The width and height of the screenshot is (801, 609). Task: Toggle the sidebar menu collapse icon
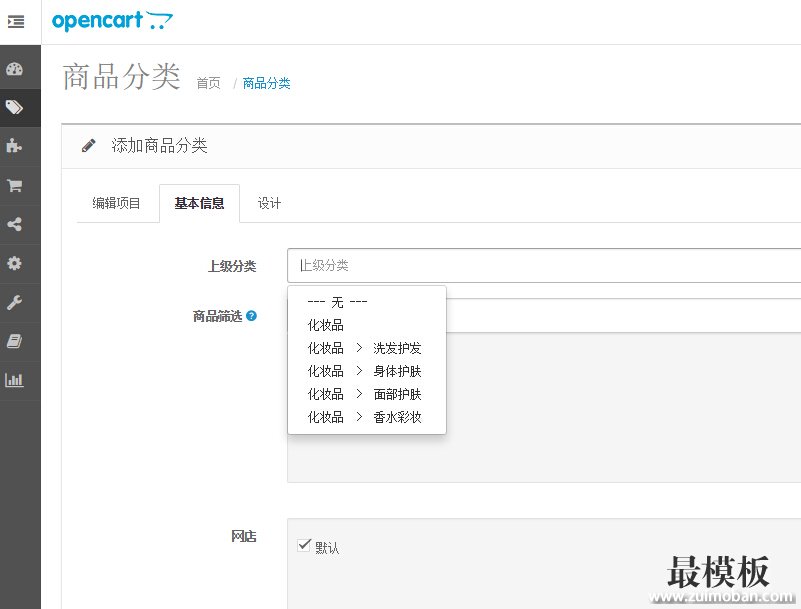pos(16,21)
